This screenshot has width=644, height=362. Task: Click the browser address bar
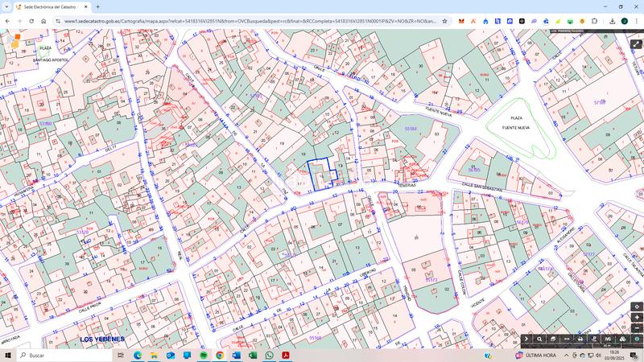pos(242,21)
